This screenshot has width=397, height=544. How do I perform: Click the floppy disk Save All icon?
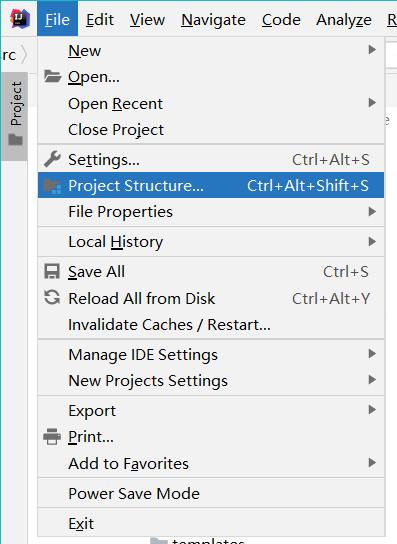[52, 271]
